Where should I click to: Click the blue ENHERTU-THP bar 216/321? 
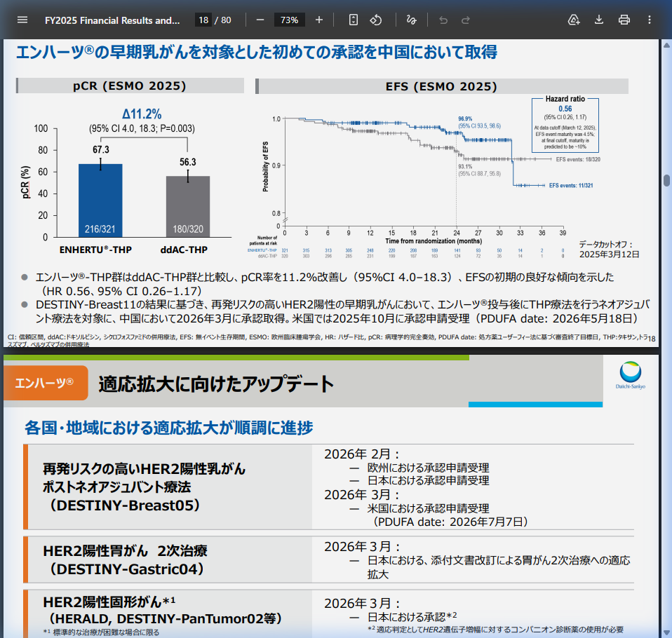[100, 200]
